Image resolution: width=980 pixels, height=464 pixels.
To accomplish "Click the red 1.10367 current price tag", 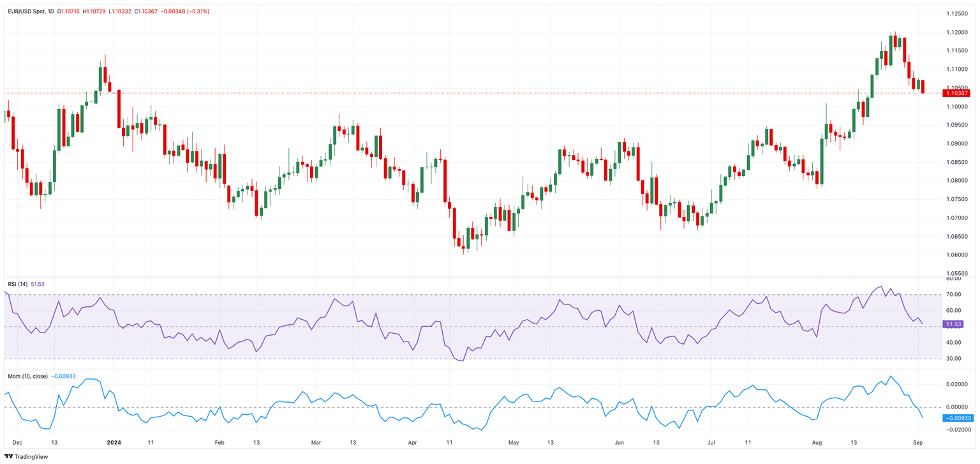I will click(956, 93).
